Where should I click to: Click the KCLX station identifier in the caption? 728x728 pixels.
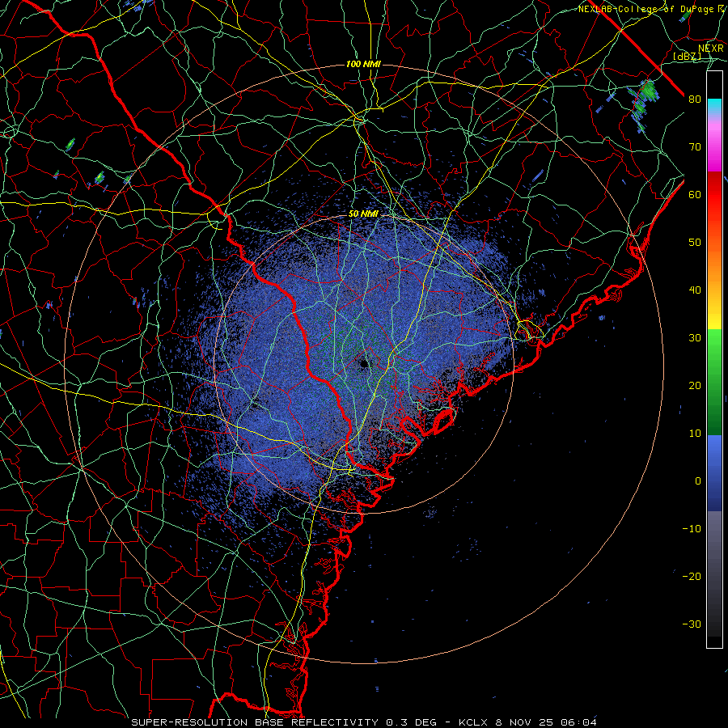(x=473, y=722)
